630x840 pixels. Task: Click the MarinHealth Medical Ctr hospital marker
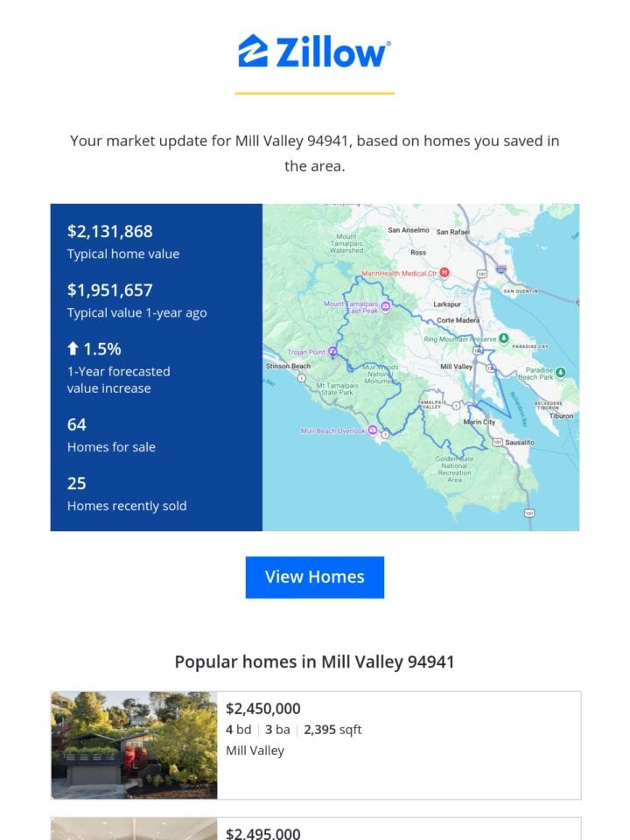pos(444,273)
